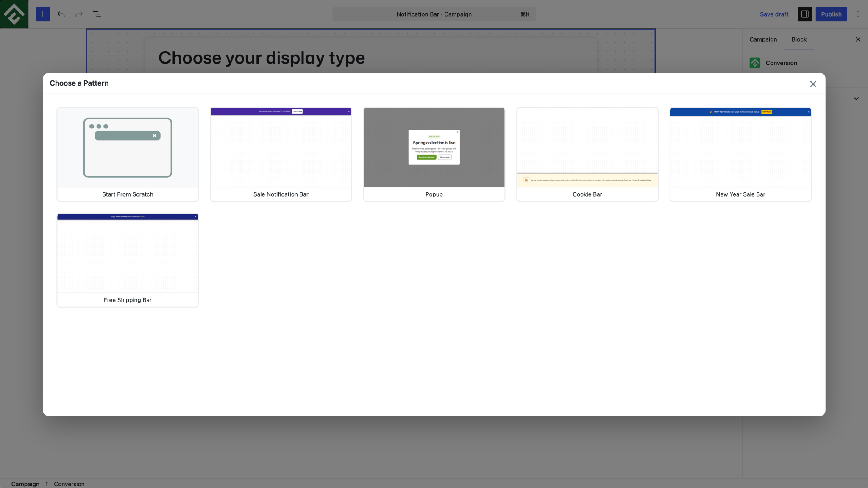This screenshot has height=488, width=868.
Task: Choose the Sale Notification Bar pattern
Action: [281, 154]
